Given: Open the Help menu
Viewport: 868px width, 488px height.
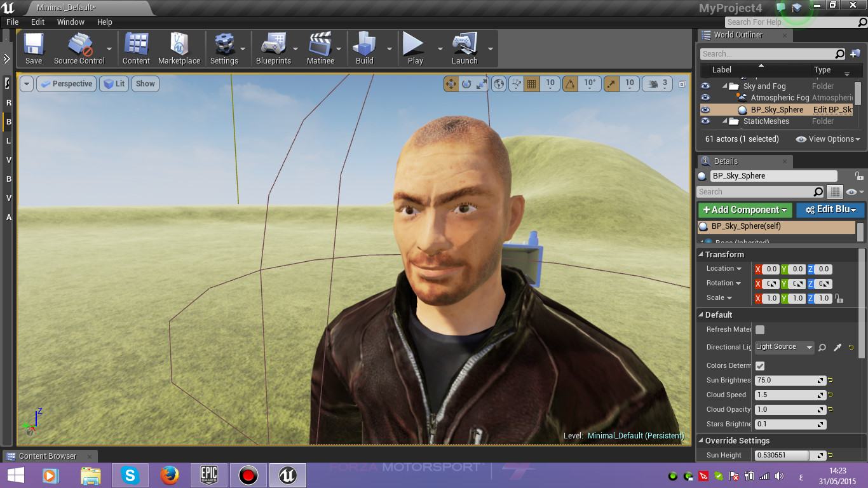Looking at the screenshot, I should (105, 22).
